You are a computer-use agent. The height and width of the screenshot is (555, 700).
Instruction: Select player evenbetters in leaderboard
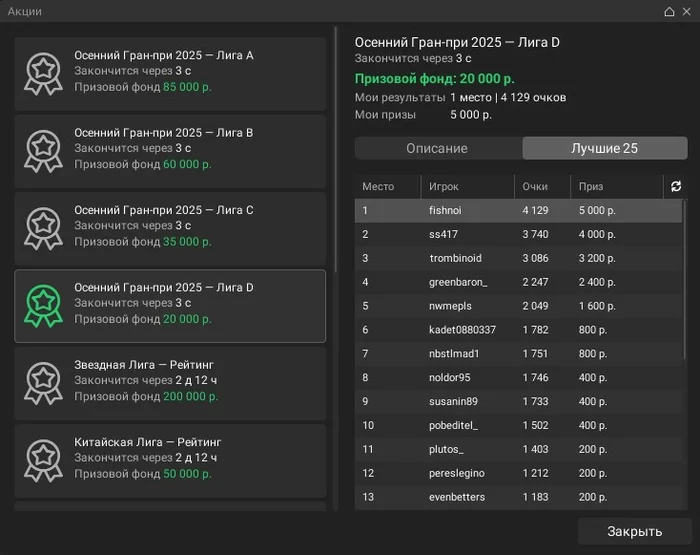tap(518, 497)
